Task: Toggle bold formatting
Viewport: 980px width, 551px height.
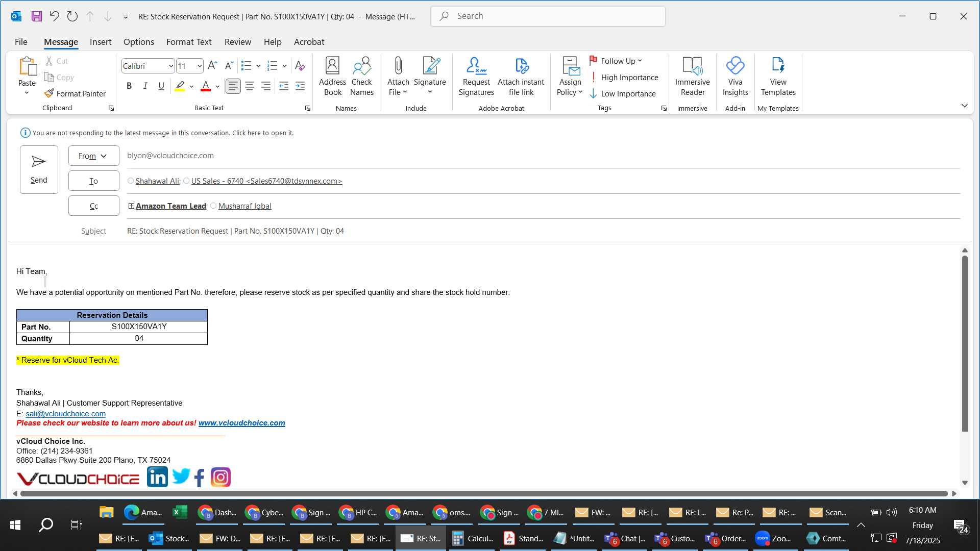Action: (129, 86)
